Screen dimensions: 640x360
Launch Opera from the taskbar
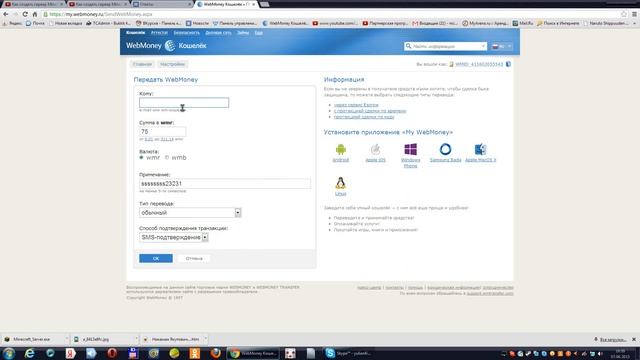(x=112, y=353)
